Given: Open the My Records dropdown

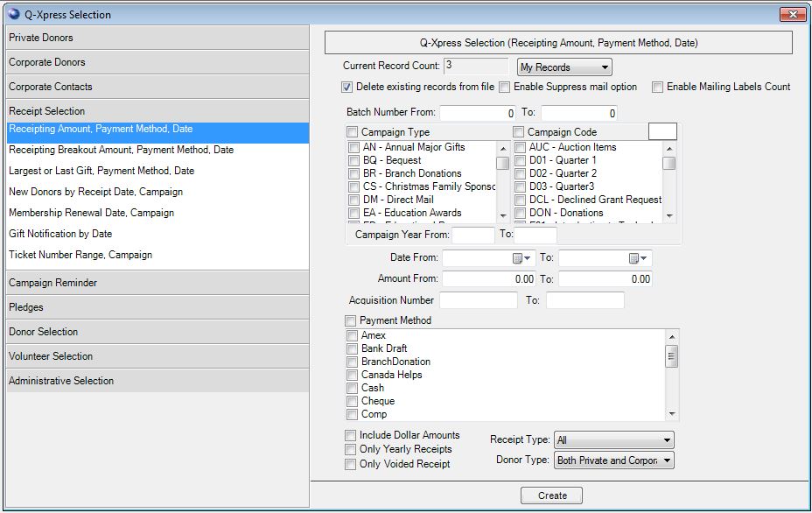Looking at the screenshot, I should (x=564, y=67).
